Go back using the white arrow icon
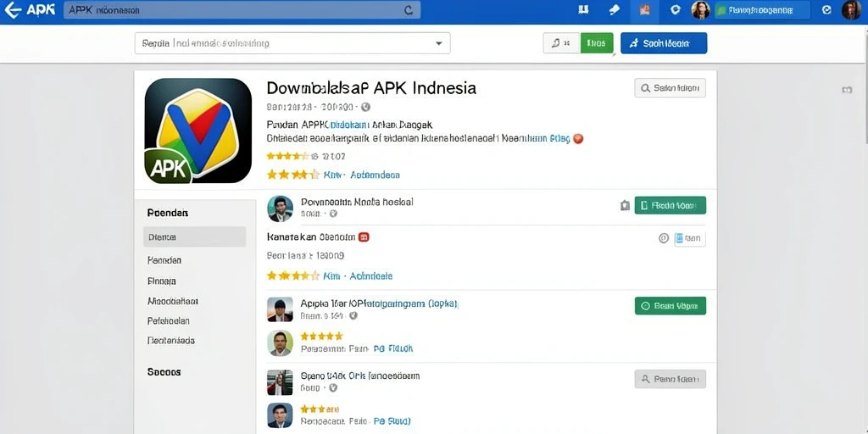 [x=13, y=10]
